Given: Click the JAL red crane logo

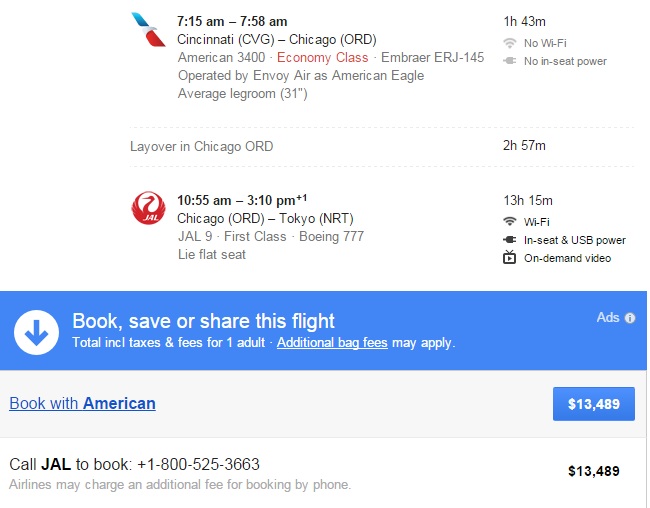Looking at the screenshot, I should coord(148,208).
